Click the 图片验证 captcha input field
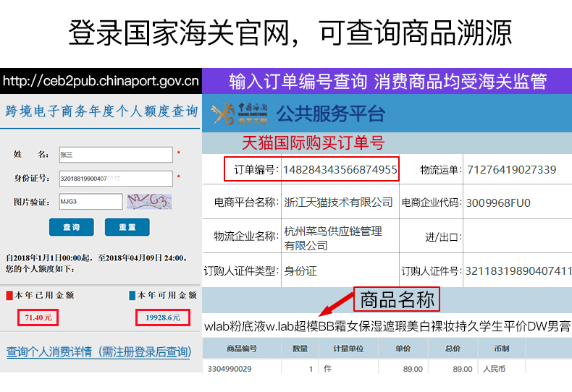Image resolution: width=572 pixels, height=392 pixels. 91,202
